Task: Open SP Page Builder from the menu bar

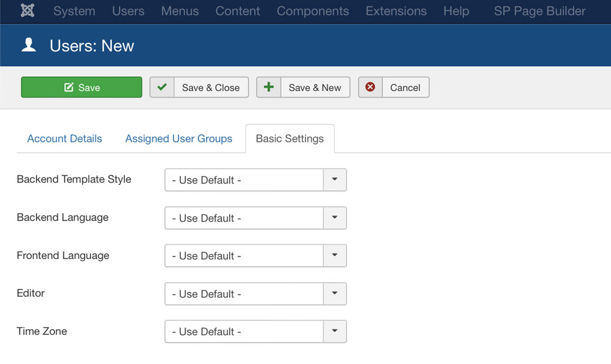Action: (x=540, y=11)
